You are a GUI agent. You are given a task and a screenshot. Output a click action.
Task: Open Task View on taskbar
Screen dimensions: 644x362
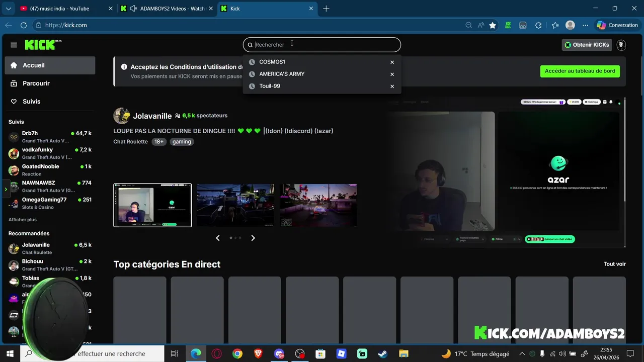point(174,354)
